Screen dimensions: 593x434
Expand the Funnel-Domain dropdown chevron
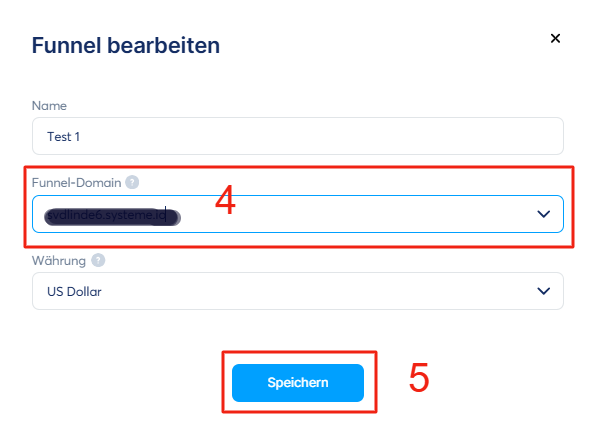(543, 214)
